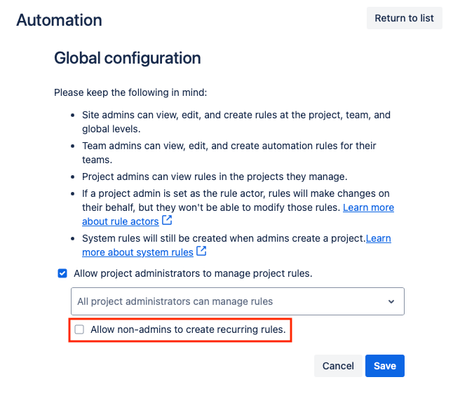Enable the 'Allow non-admins' empty checkbox box
This screenshot has width=453, height=393.
(79, 329)
